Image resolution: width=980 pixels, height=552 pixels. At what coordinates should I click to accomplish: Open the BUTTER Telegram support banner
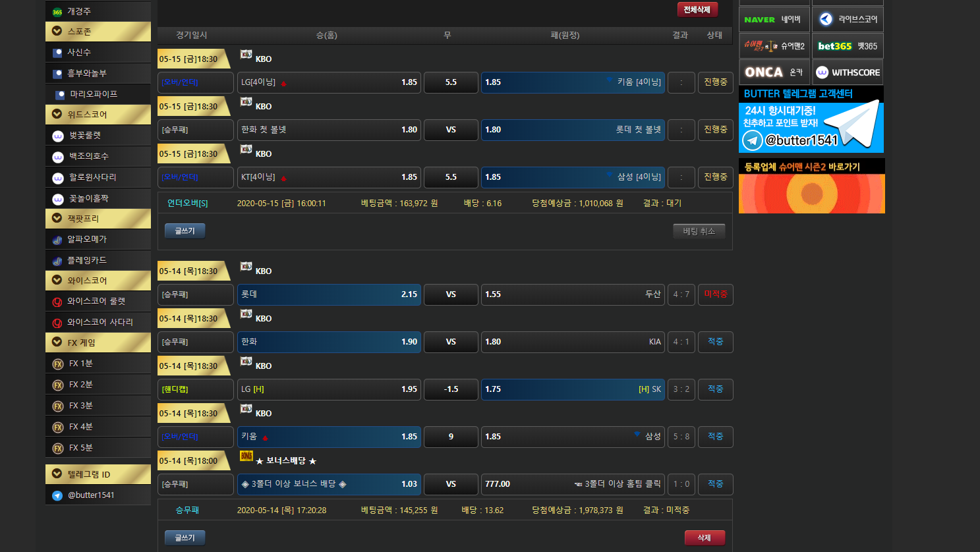tap(811, 120)
